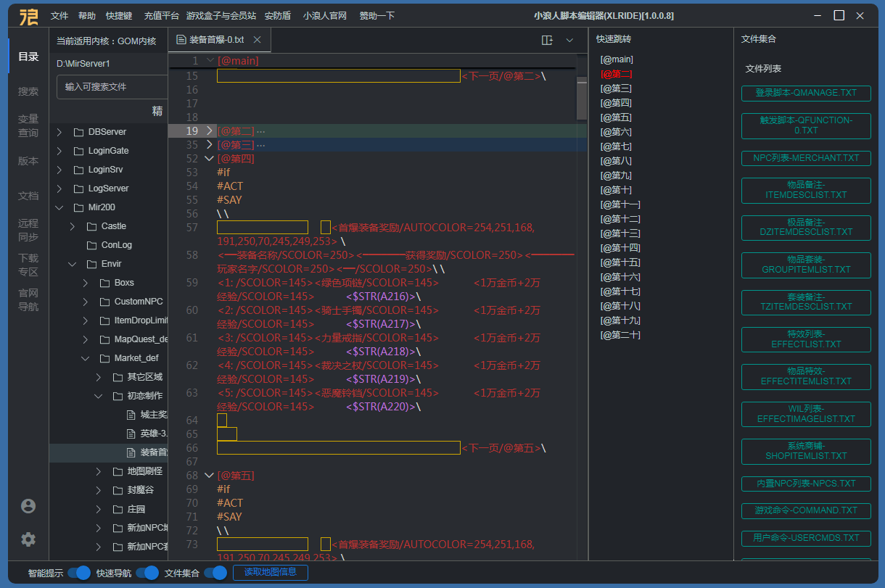885x588 pixels.
Task: Disable the 文件集合 switch
Action: pos(215,573)
